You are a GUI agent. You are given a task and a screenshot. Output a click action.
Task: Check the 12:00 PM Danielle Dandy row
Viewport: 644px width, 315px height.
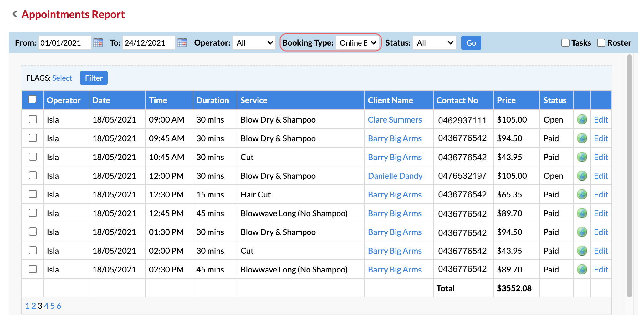[x=33, y=175]
